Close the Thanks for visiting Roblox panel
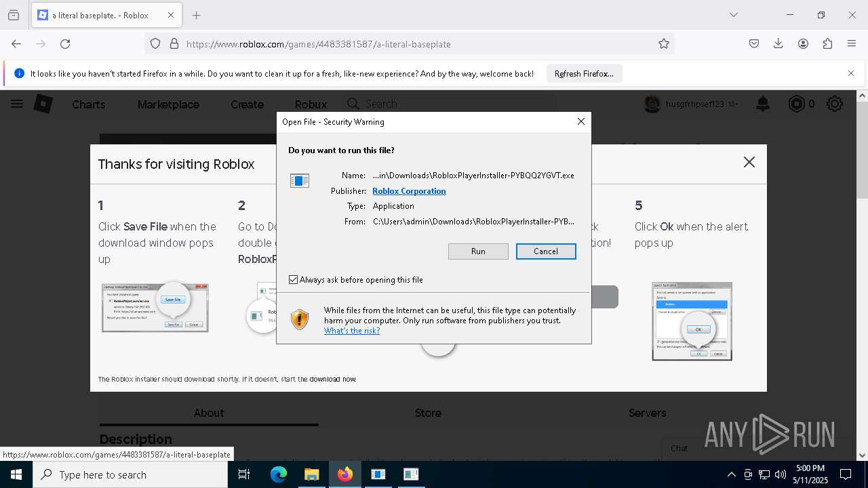This screenshot has width=868, height=488. coord(749,162)
